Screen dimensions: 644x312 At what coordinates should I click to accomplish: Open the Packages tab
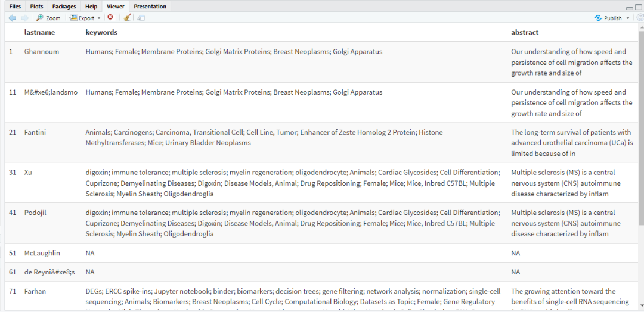[64, 7]
